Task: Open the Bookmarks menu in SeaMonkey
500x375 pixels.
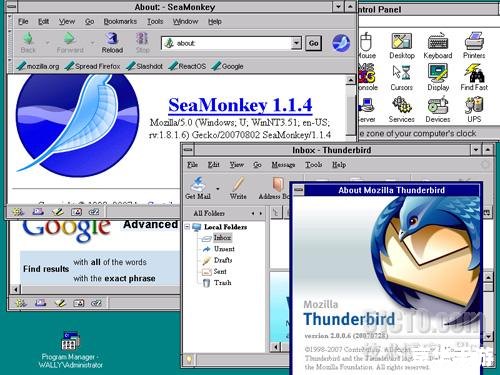Action: pos(120,22)
